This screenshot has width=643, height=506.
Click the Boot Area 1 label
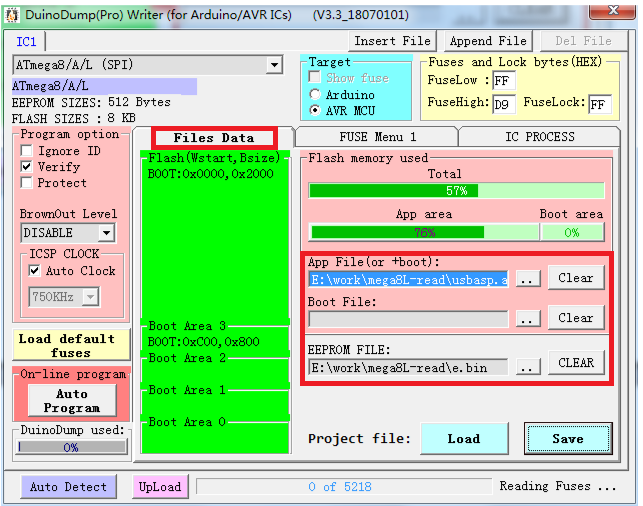[x=187, y=390]
